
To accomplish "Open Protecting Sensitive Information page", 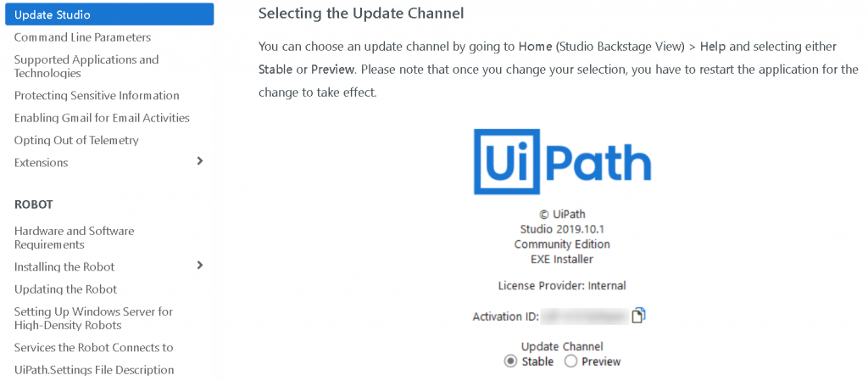I will [x=97, y=96].
